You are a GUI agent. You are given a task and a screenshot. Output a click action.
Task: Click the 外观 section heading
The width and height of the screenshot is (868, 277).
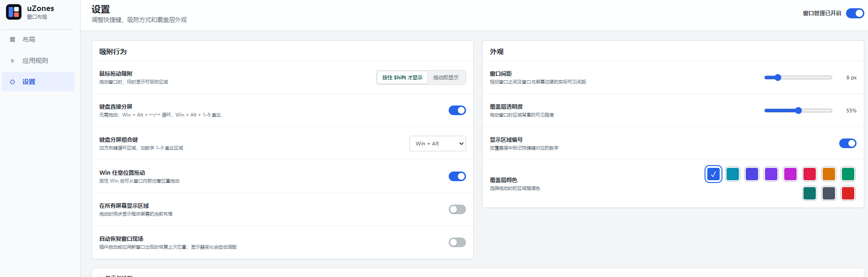[x=497, y=52]
